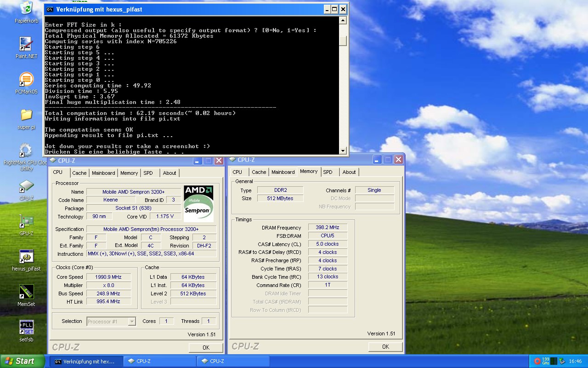Click the taskbar clock showing 16:46

pos(575,361)
